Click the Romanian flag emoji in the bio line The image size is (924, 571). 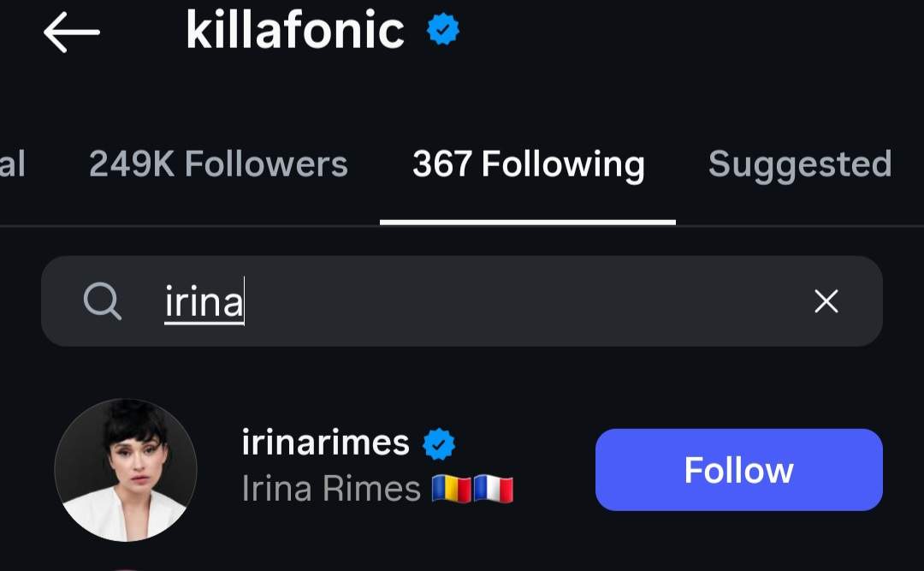453,489
